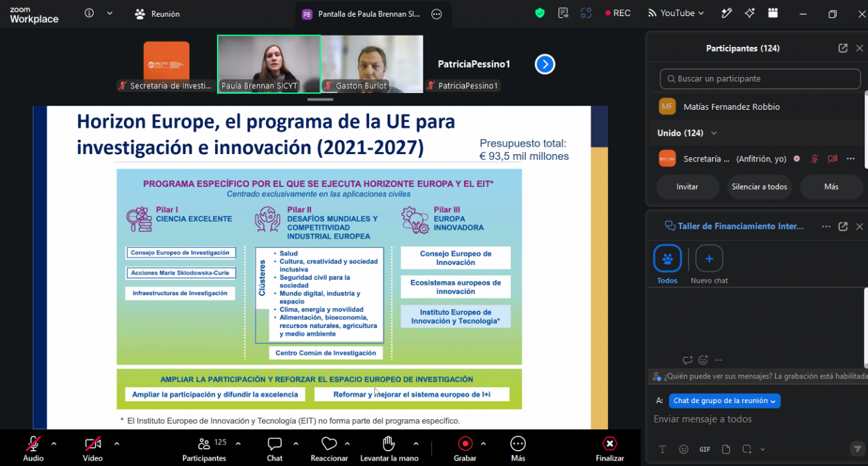
Task: Show next video thumbnails with blue arrow
Action: click(x=545, y=64)
